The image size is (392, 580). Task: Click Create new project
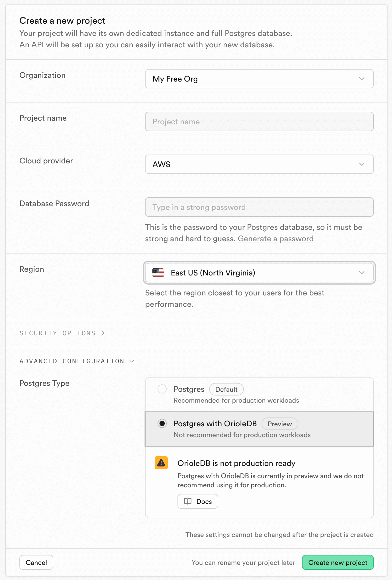tap(338, 562)
